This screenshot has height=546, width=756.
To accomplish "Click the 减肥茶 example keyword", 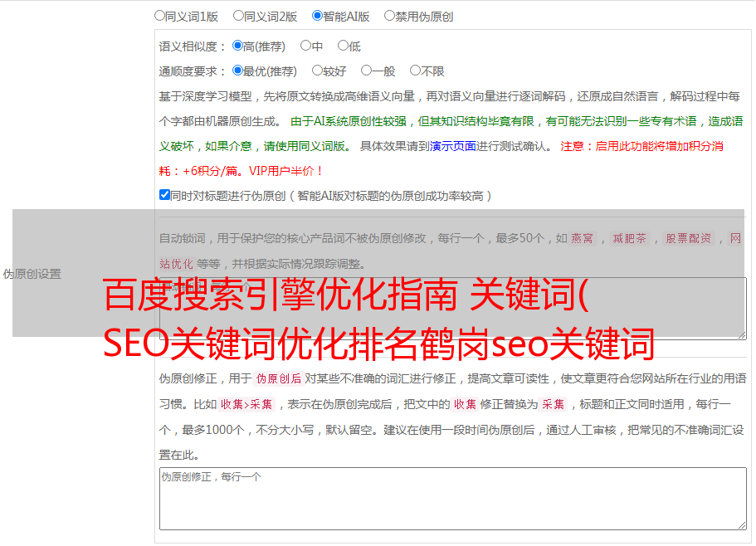I will (x=629, y=238).
